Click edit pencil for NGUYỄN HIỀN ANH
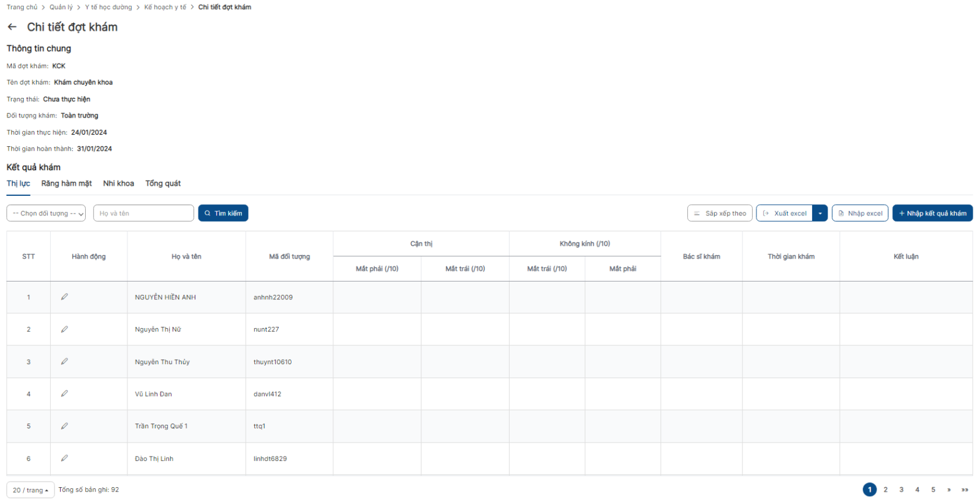Image resolution: width=980 pixels, height=500 pixels. 64,297
